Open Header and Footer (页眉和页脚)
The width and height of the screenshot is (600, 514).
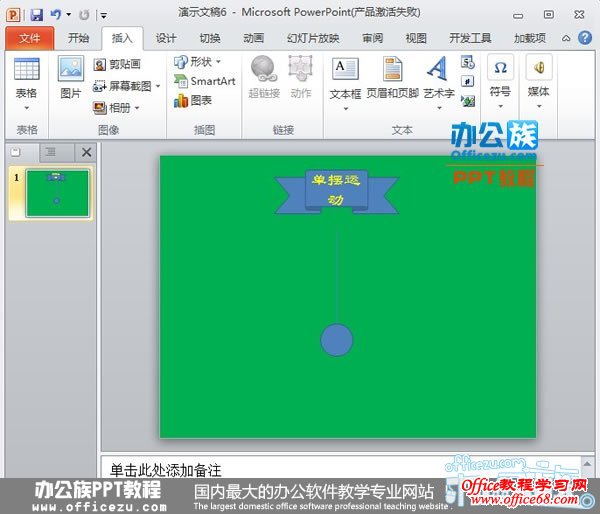coord(392,70)
